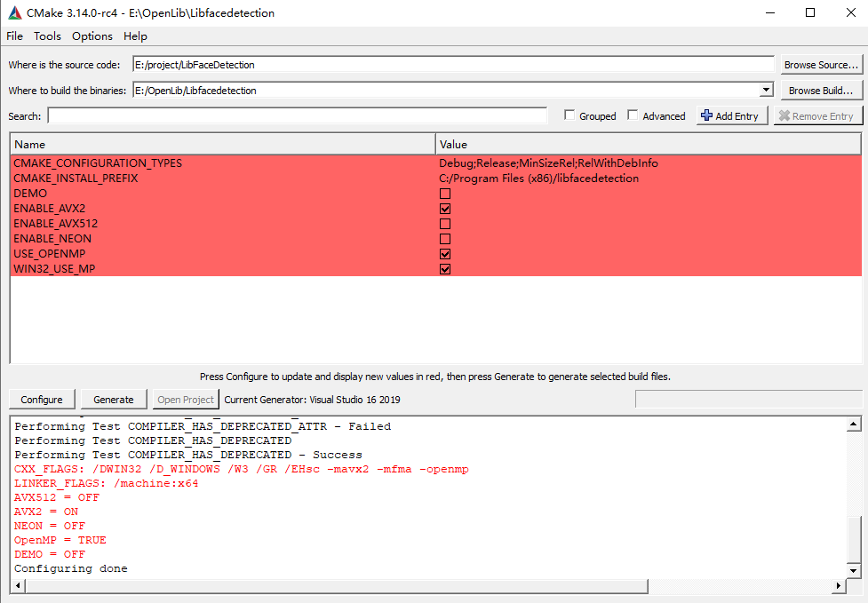Viewport: 868px width, 603px height.
Task: Click the Value column header
Action: pos(649,145)
